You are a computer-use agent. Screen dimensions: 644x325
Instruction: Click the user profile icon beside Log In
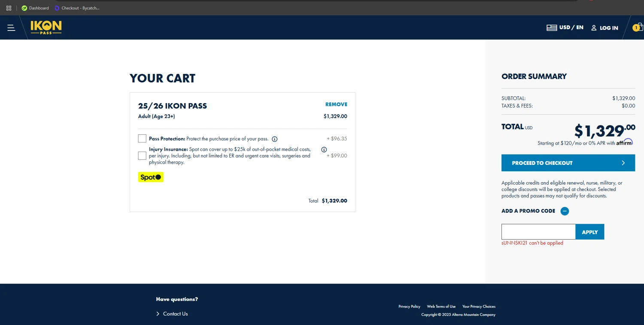[x=594, y=28]
